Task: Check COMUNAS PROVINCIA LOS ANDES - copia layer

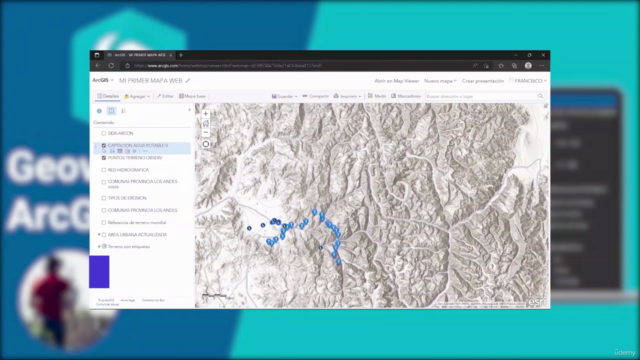Action: pos(104,182)
